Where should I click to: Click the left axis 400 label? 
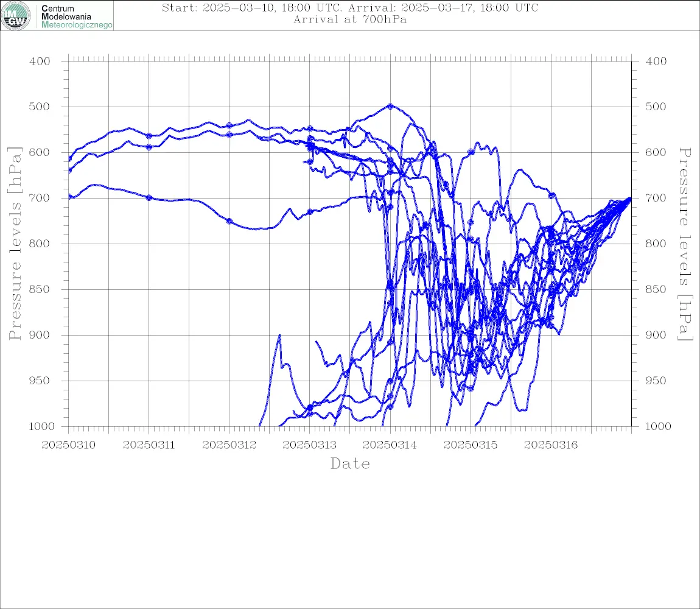pyautogui.click(x=40, y=62)
